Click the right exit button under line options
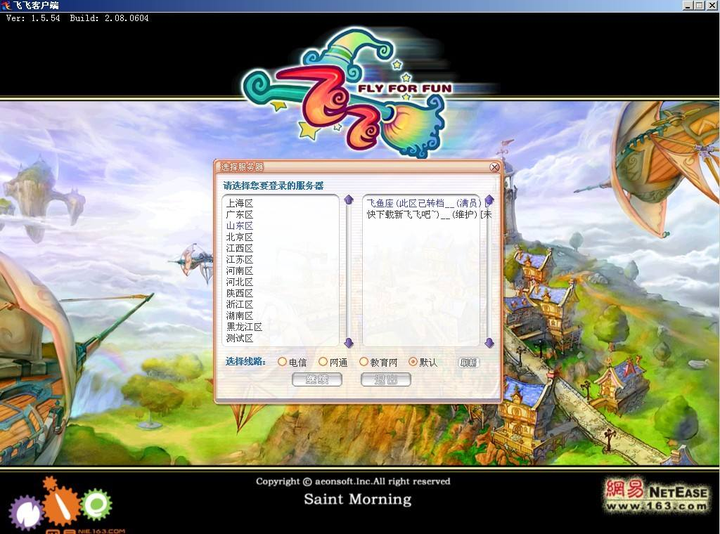 [x=386, y=380]
